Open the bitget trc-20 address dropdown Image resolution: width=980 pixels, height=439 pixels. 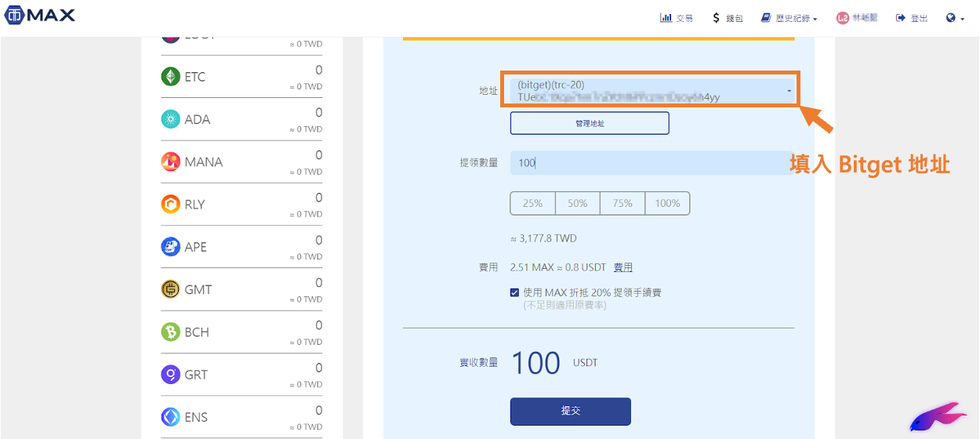(652, 91)
